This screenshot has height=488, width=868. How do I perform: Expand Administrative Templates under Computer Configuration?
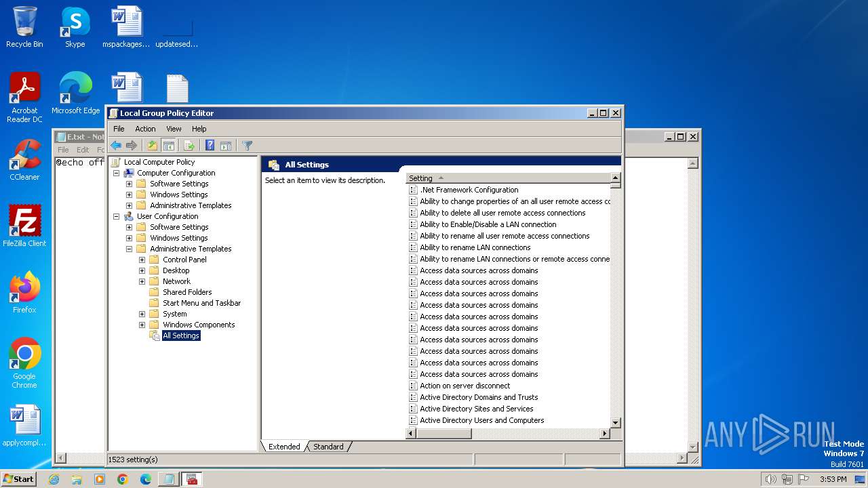129,205
